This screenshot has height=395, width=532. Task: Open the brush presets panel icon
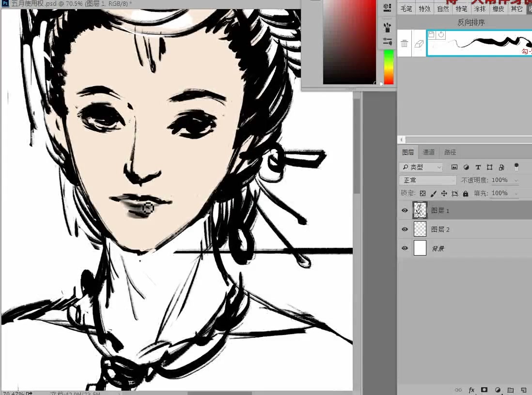[387, 27]
